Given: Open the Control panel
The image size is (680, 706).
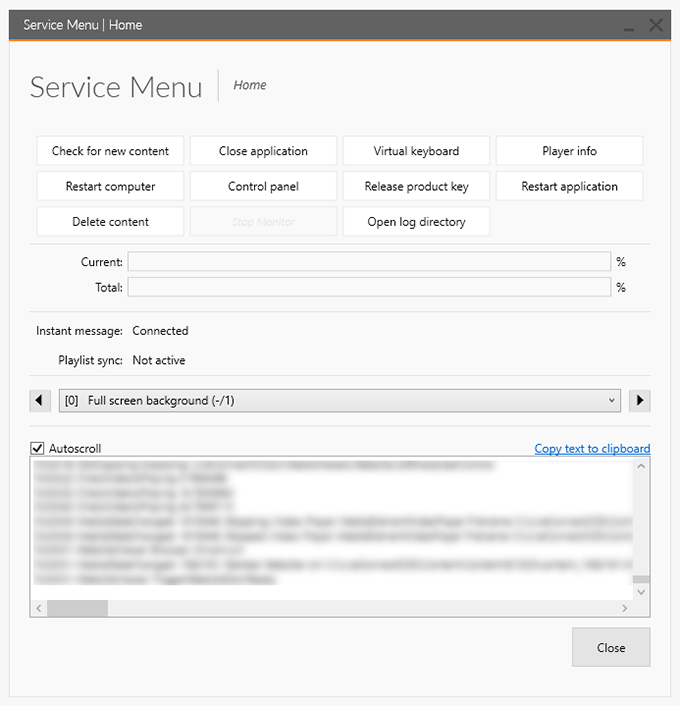Looking at the screenshot, I should (x=263, y=186).
